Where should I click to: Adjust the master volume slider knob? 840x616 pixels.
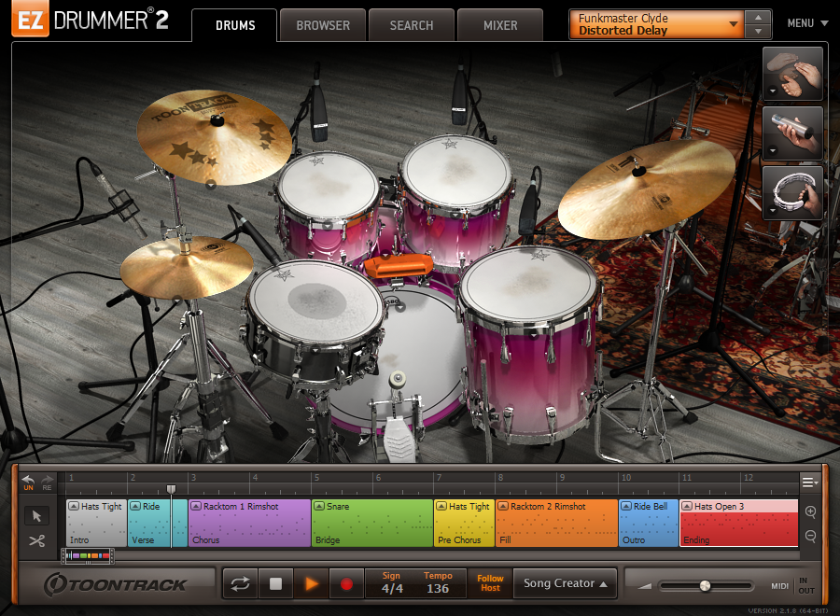pyautogui.click(x=705, y=585)
